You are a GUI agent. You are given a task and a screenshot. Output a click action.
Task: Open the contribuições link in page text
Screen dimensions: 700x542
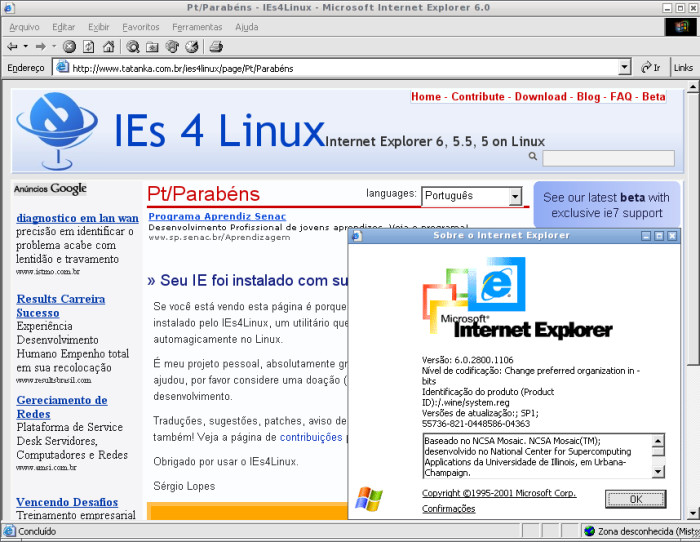click(x=311, y=437)
